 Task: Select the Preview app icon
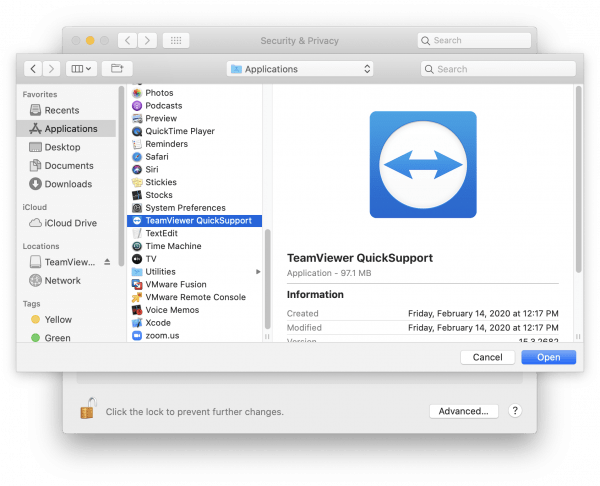137,118
